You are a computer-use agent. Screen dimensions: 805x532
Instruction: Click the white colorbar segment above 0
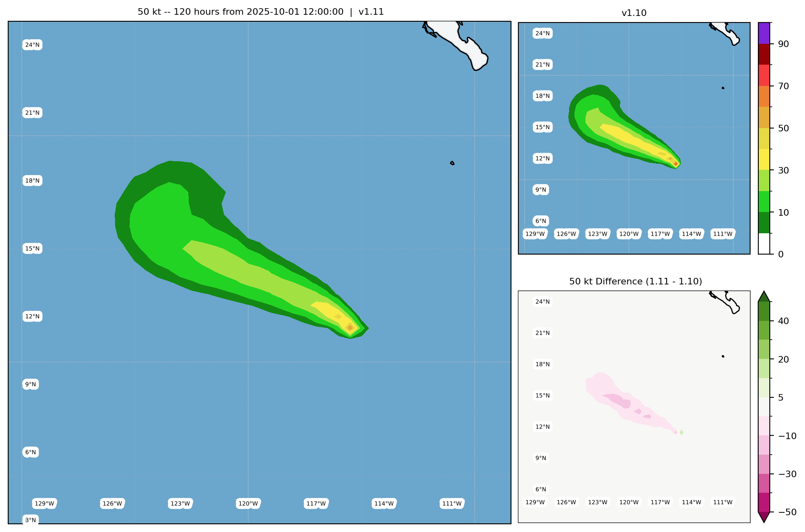(x=764, y=243)
